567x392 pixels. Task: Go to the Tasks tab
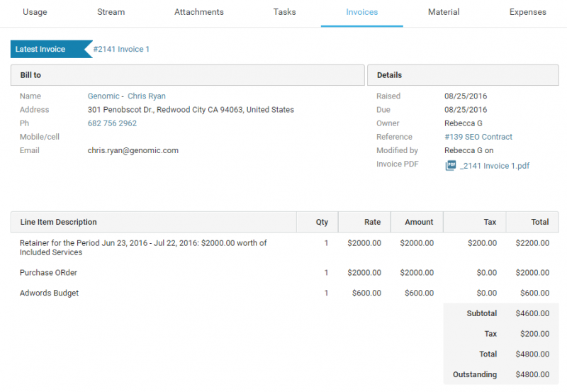point(284,12)
